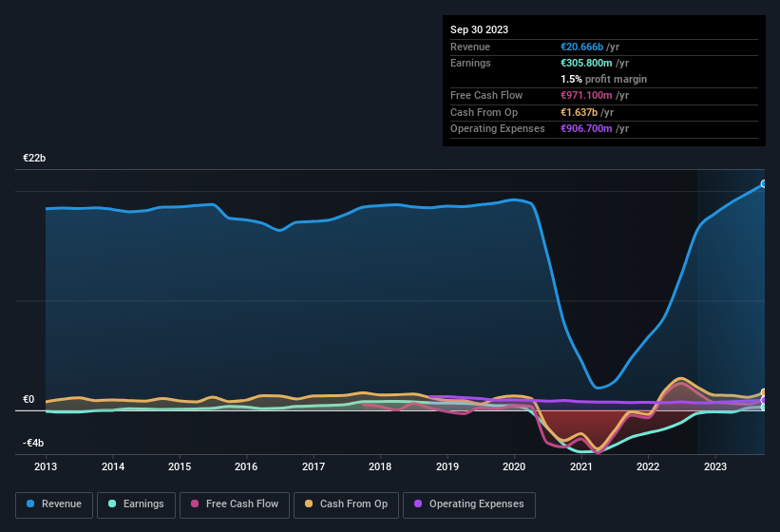Click the €22b y-axis label
The image size is (780, 532).
[34, 158]
